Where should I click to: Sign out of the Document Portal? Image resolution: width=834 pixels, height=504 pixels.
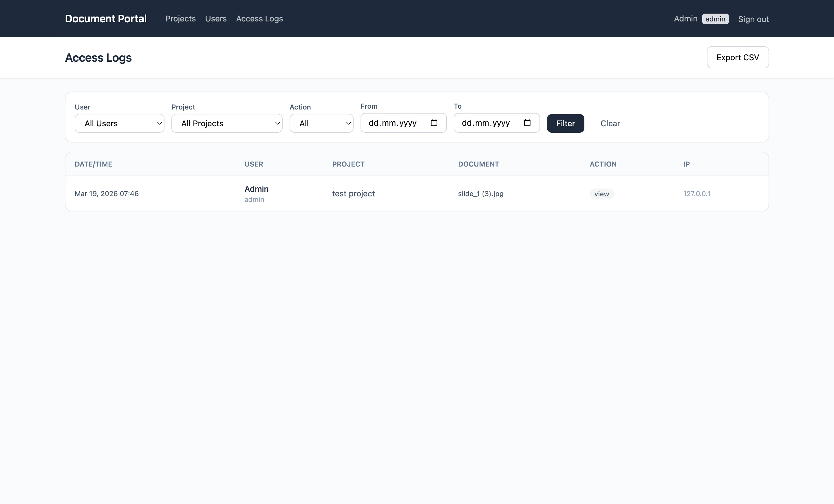click(x=753, y=19)
